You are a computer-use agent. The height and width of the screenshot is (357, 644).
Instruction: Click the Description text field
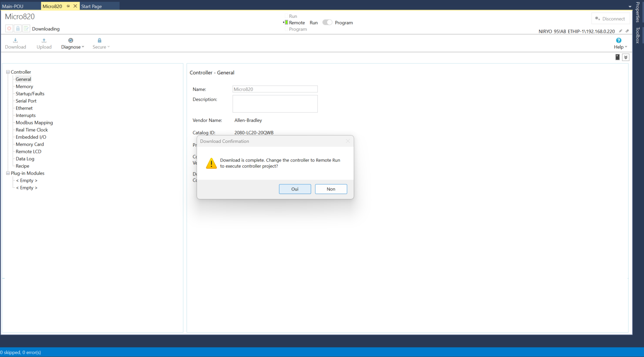pyautogui.click(x=275, y=104)
